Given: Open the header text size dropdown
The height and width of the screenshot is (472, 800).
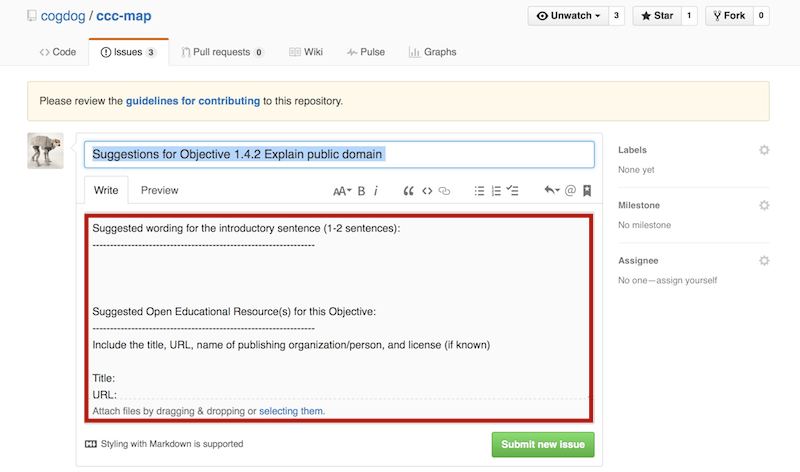Looking at the screenshot, I should pos(341,191).
